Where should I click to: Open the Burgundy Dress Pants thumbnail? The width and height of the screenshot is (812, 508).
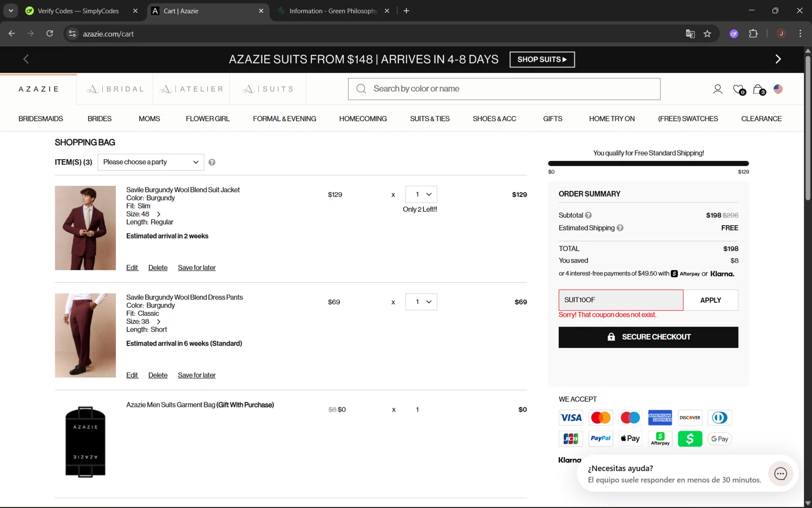point(85,335)
